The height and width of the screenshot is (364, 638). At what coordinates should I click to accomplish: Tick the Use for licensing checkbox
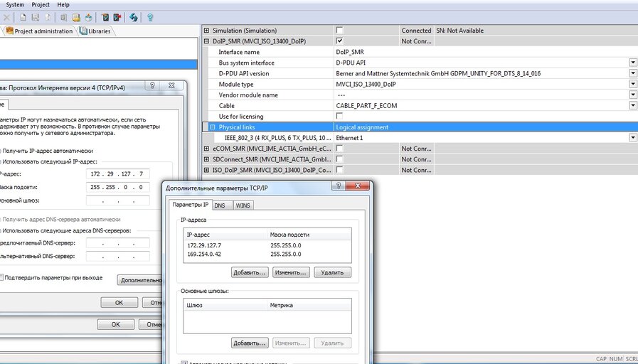[x=339, y=116]
